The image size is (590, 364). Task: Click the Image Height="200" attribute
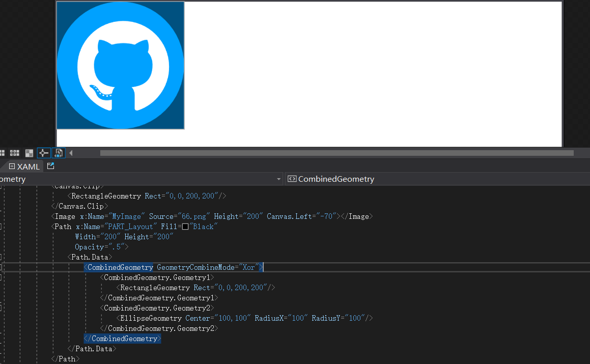click(x=238, y=216)
